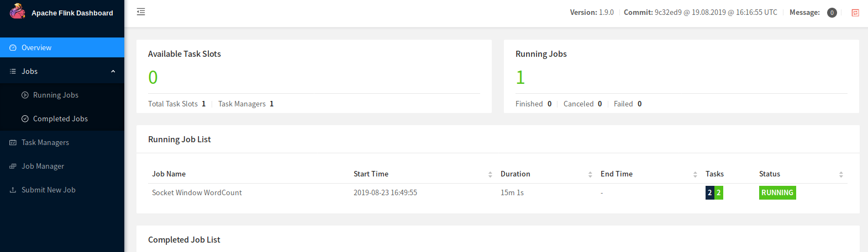Click the Job Manager build icon
The image size is (868, 252).
point(13,166)
